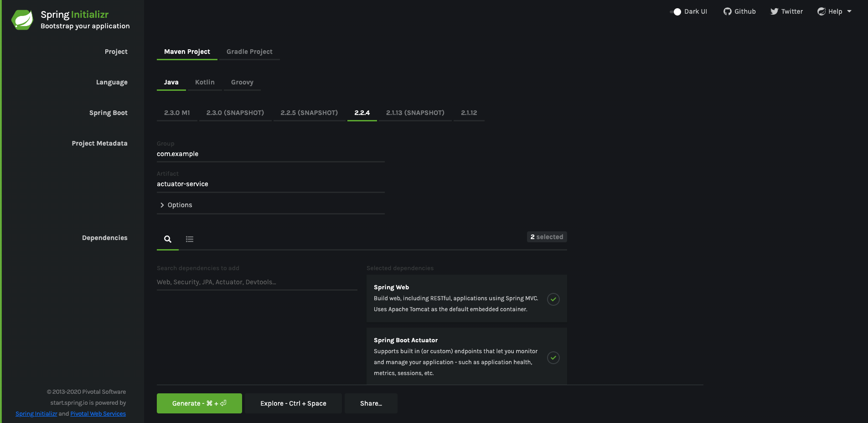Toggle the Dark UI switch
868x423 pixels.
click(x=676, y=12)
